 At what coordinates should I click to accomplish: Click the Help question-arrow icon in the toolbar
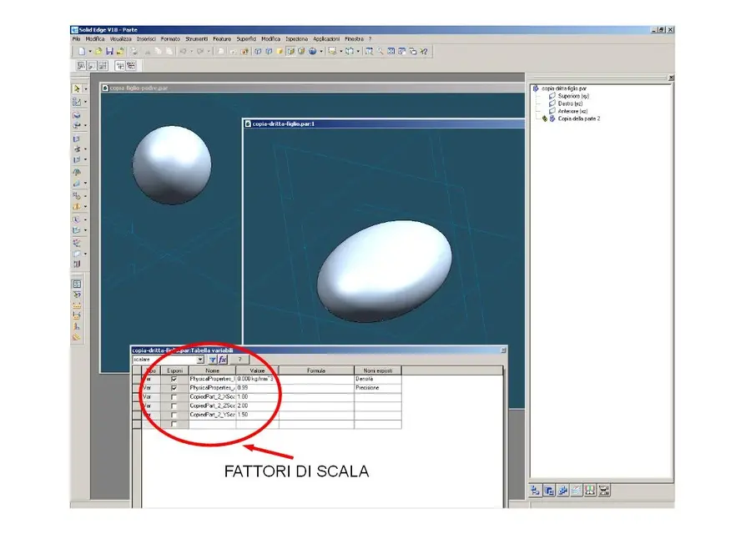(424, 51)
